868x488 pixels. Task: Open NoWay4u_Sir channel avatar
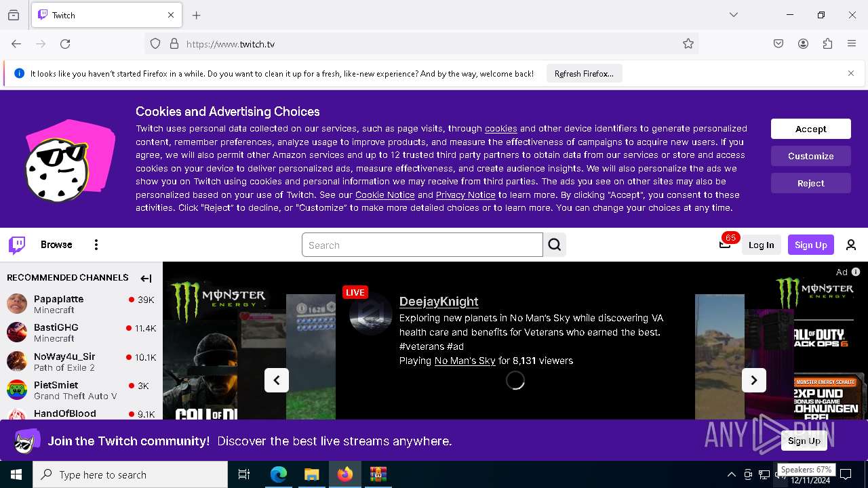click(x=17, y=361)
